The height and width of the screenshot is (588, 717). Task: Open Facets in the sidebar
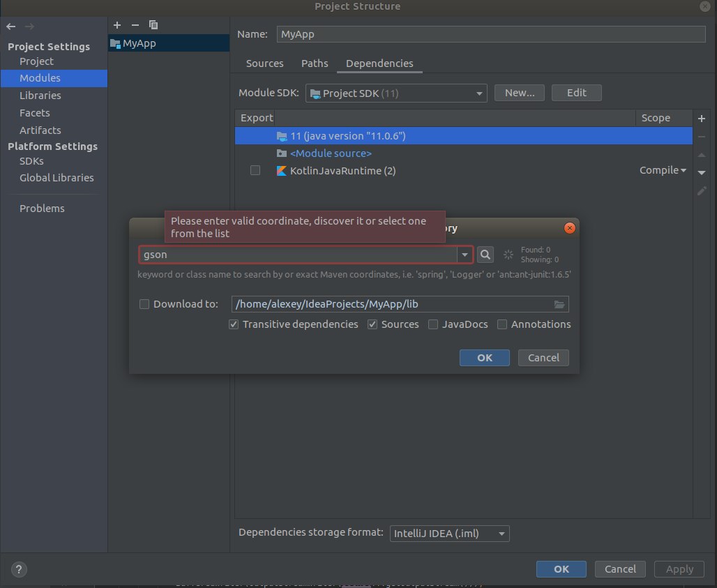tap(35, 113)
